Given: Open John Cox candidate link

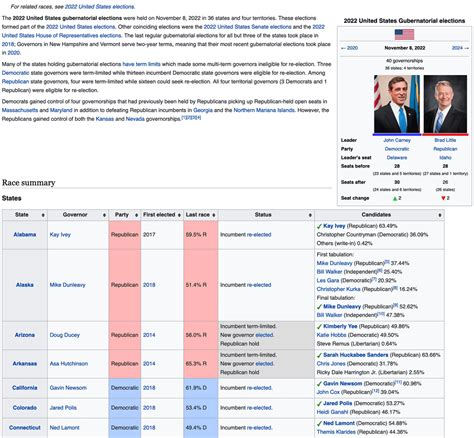Looking at the screenshot, I should (x=328, y=392).
